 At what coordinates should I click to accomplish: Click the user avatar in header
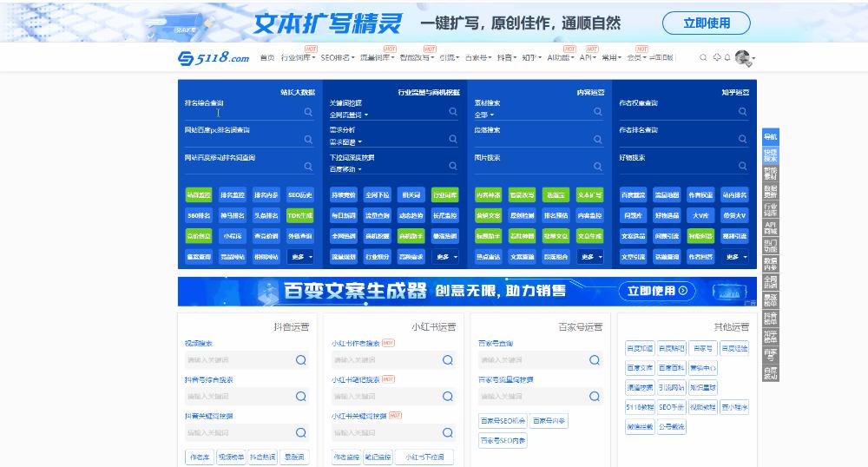[743, 57]
